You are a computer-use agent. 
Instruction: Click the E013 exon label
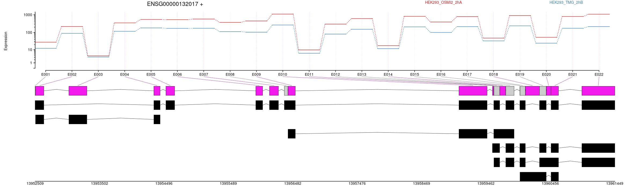point(362,74)
